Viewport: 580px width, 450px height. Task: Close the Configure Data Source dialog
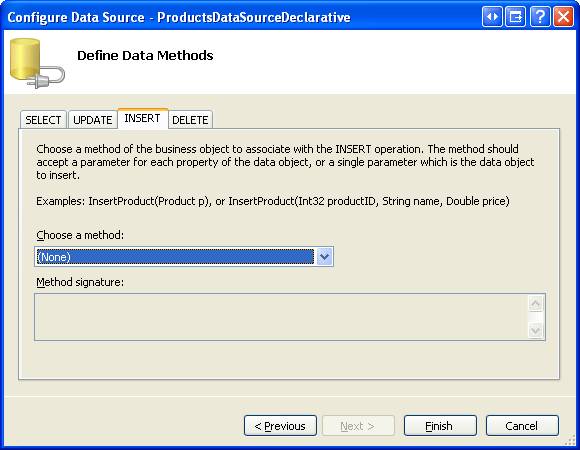pos(563,17)
